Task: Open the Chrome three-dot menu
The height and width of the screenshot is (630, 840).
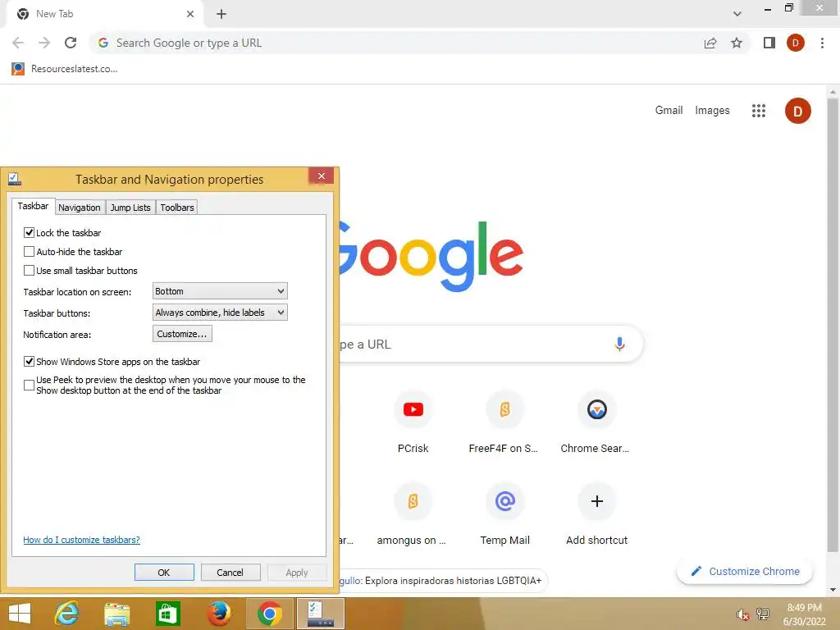Action: coord(822,43)
